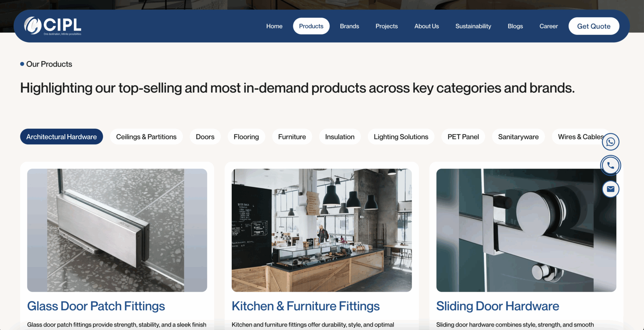The width and height of the screenshot is (644, 330).
Task: Visit the Sustainability page
Action: (473, 26)
